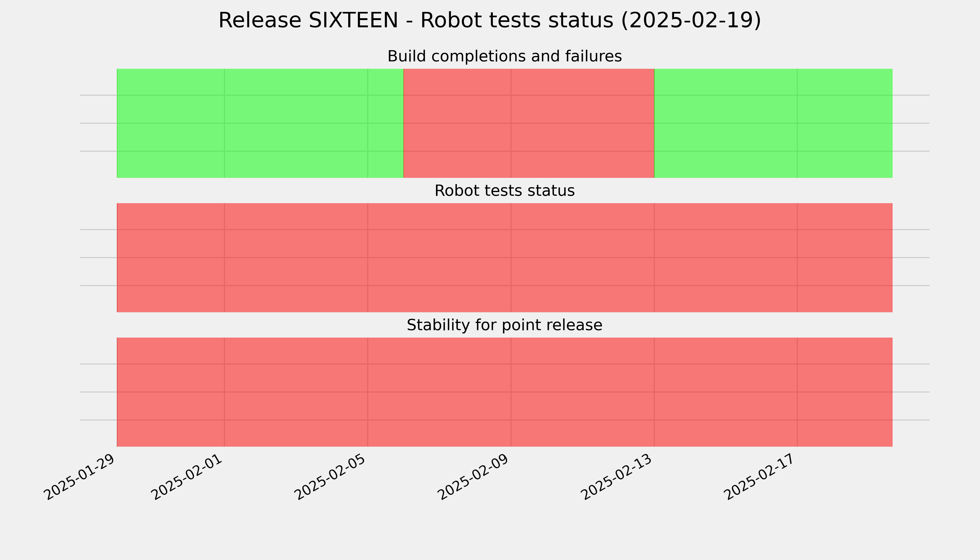The height and width of the screenshot is (560, 980).
Task: Click the red failure block in Build completions
Action: click(x=529, y=123)
